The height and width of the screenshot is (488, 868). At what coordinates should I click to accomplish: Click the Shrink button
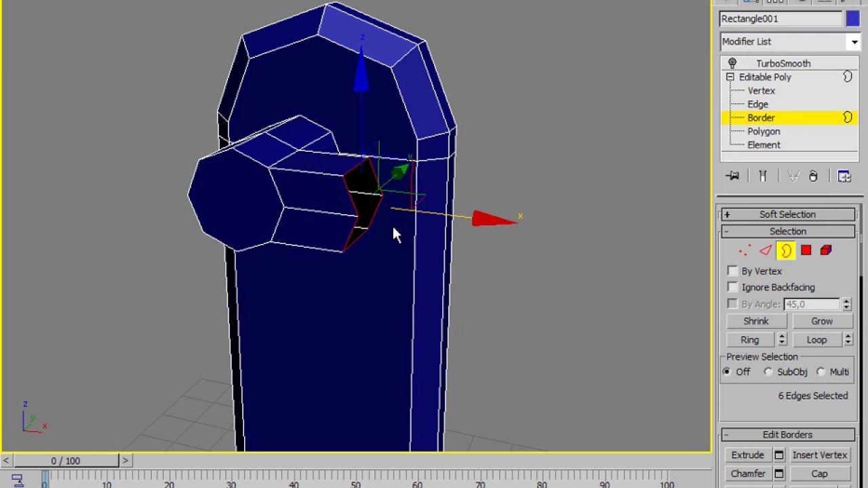[755, 321]
